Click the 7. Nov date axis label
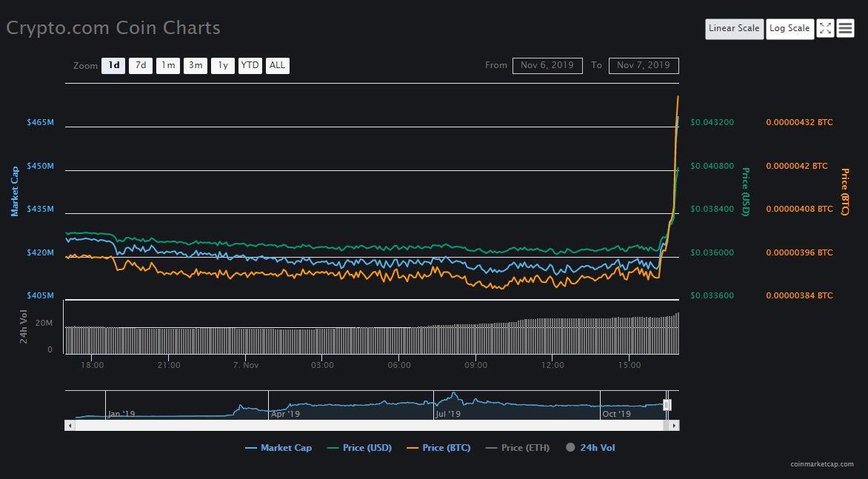This screenshot has height=479, width=868. [x=246, y=365]
